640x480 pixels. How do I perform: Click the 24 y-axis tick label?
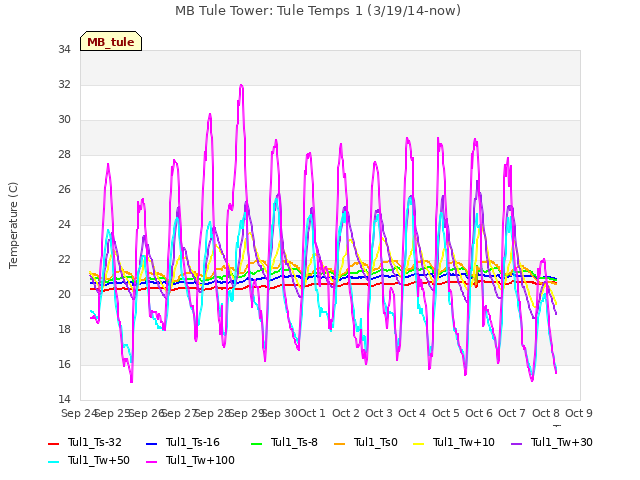click(64, 224)
